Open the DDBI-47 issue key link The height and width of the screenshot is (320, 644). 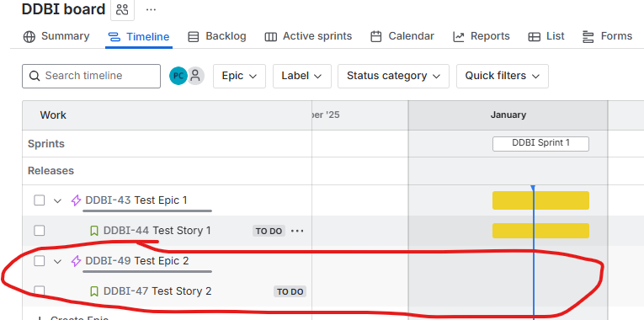pyautogui.click(x=125, y=291)
